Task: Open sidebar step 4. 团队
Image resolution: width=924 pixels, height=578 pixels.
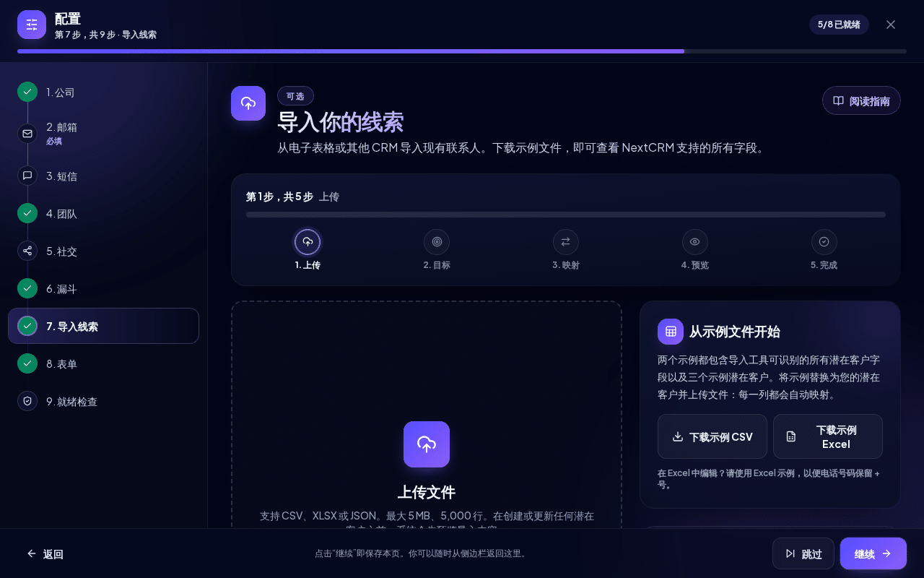Action: click(x=103, y=213)
